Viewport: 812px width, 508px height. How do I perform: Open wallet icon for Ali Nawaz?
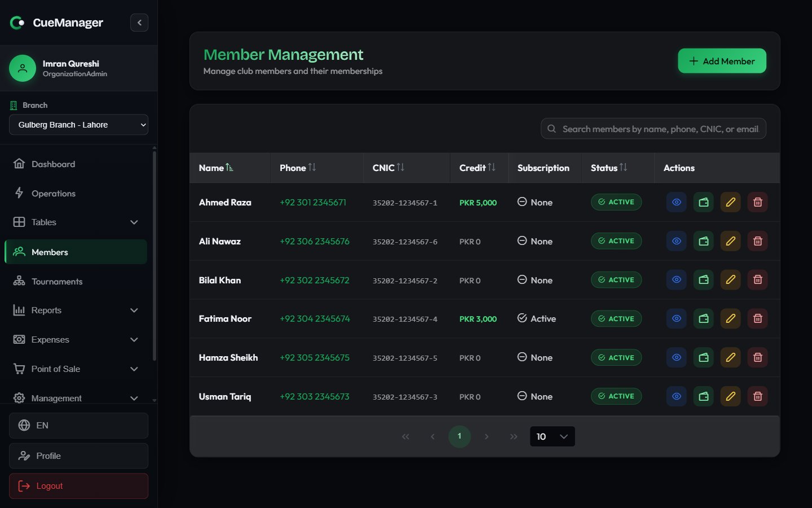coord(703,241)
